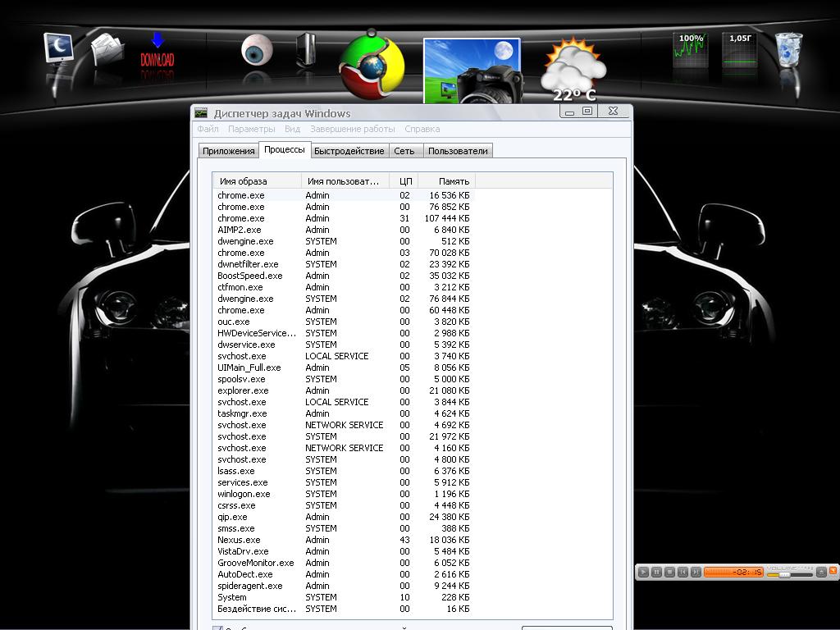Switch to the Быстродействие tab
840x630 pixels.
pyautogui.click(x=349, y=151)
